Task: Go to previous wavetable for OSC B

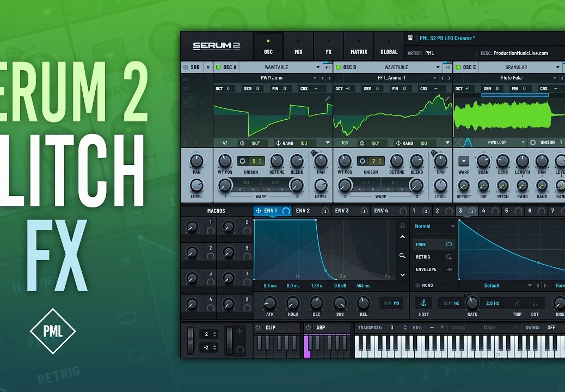Action: [443, 78]
